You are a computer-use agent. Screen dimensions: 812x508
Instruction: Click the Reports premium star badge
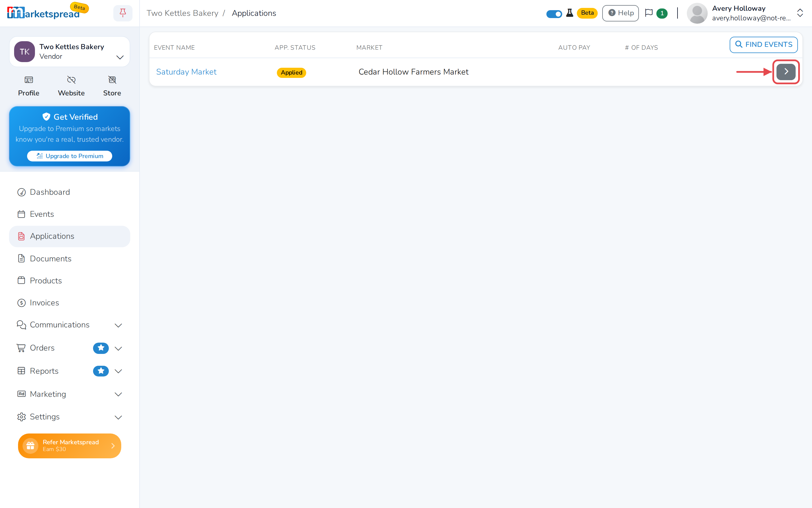pos(101,371)
